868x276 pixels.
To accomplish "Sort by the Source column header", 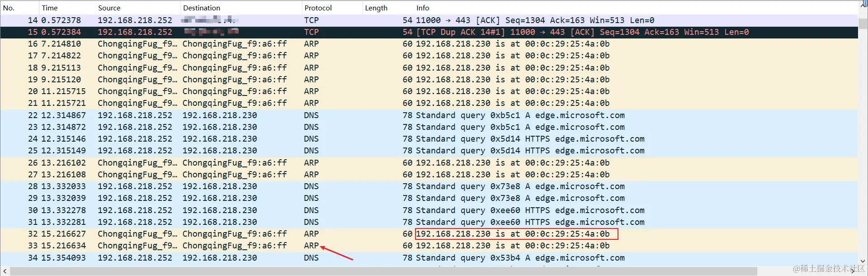I will pos(137,8).
